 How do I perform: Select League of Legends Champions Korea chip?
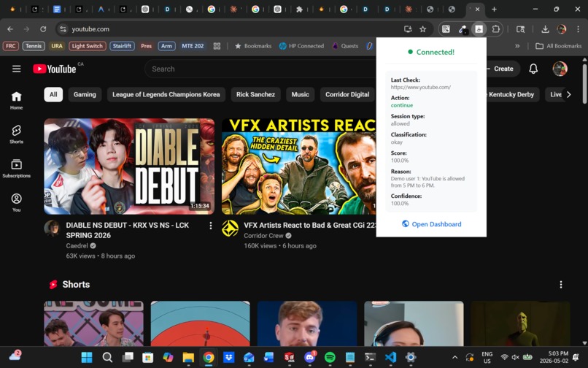pyautogui.click(x=166, y=95)
